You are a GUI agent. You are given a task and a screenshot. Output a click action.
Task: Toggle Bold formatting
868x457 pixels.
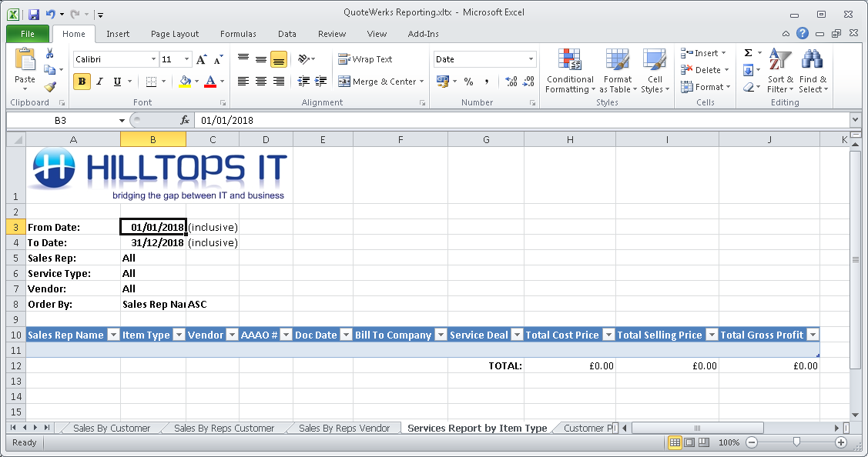pos(82,82)
